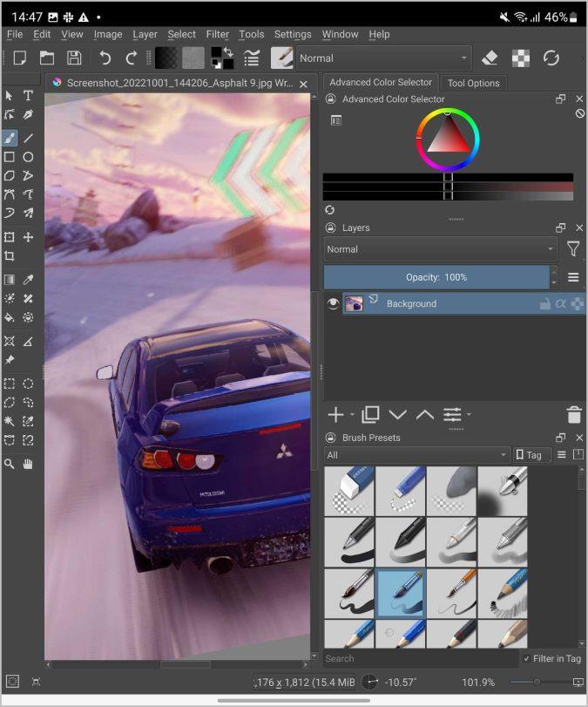Open the Settings menu
Viewport: 588px width, 707px height.
coord(293,34)
